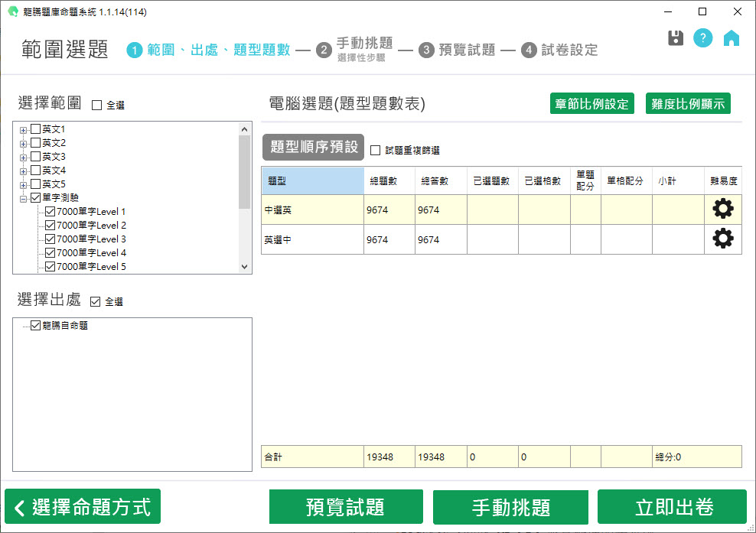Uncheck 7000單字Level 3 checkbox
756x533 pixels.
tap(51, 239)
